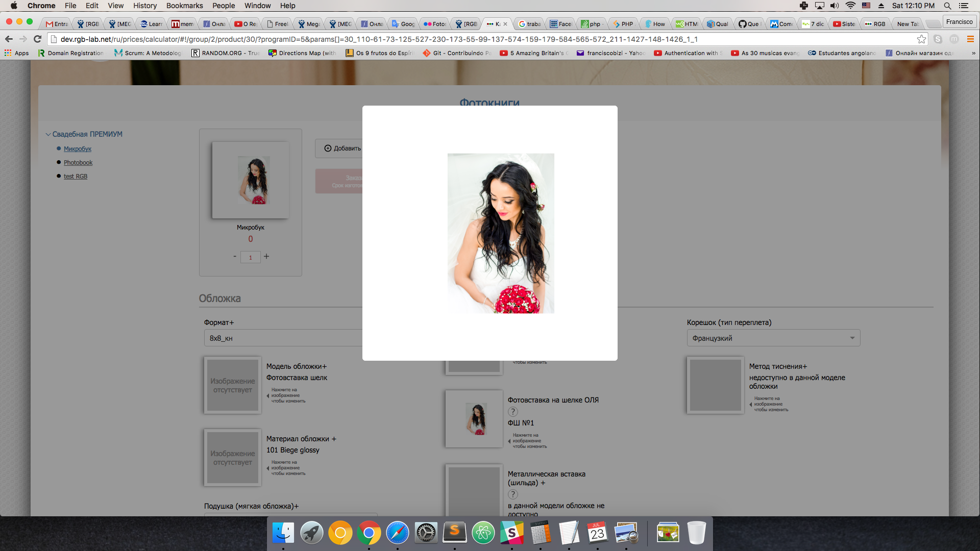The image size is (980, 551).
Task: Open Finder from the dock
Action: [x=283, y=533]
